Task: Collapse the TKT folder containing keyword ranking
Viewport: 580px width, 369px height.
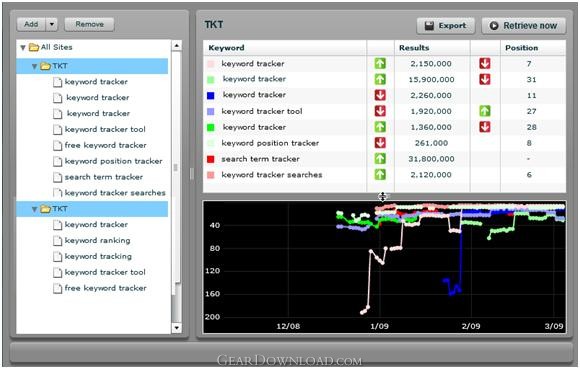Action: tap(34, 210)
